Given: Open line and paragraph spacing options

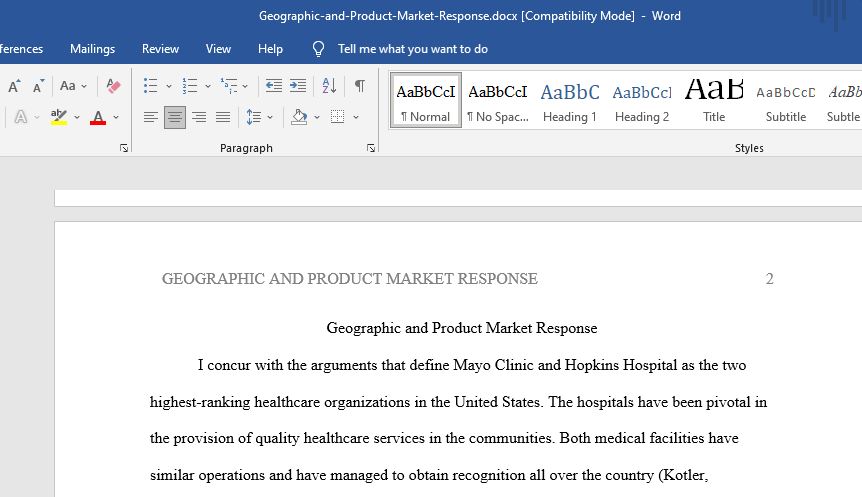Looking at the screenshot, I should 253,117.
